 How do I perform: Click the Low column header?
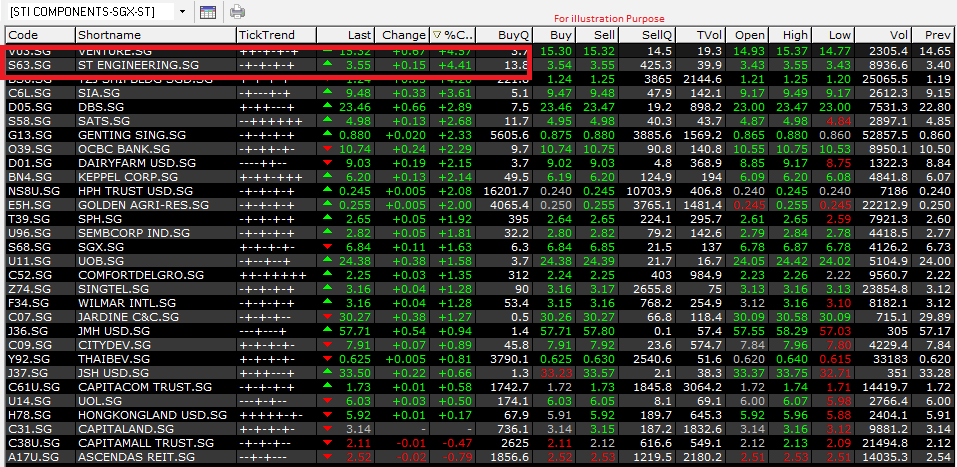pos(833,35)
